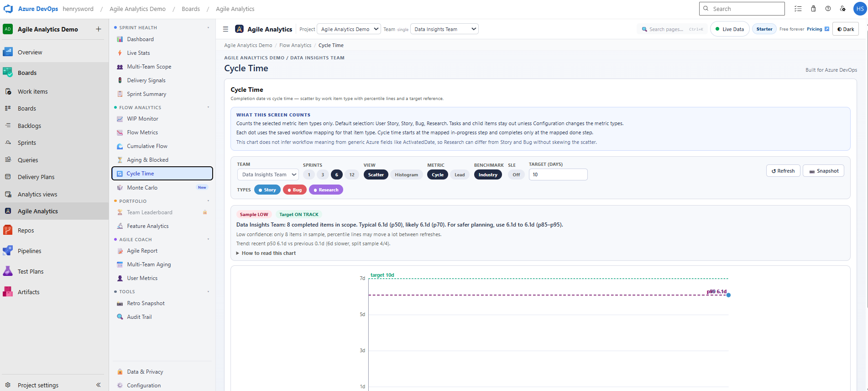Open the Project dropdown Agile Analytics Demo
Viewport: 868px width, 391px height.
[x=349, y=29]
